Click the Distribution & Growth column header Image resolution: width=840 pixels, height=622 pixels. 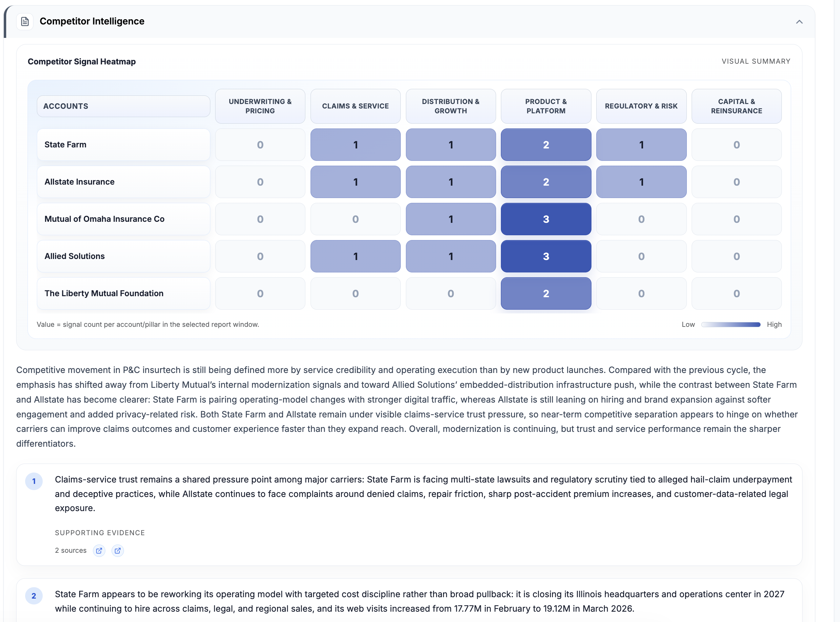pyautogui.click(x=451, y=106)
